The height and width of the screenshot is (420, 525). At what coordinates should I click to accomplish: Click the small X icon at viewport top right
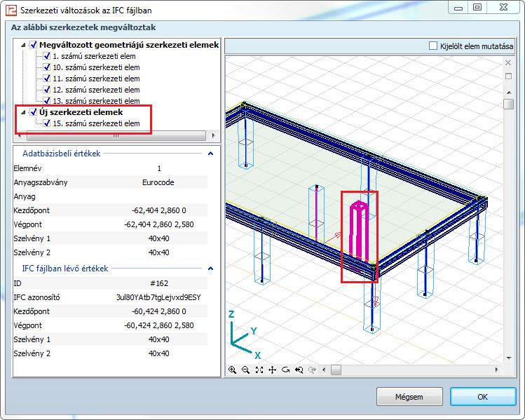click(x=508, y=62)
